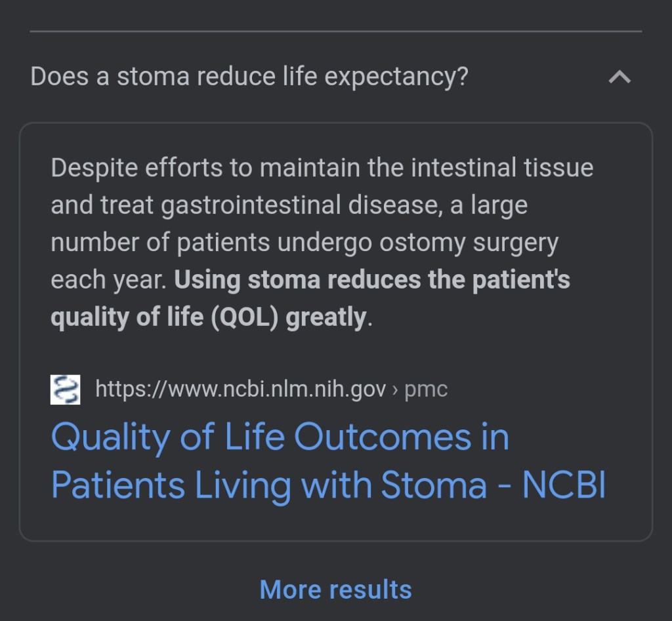Open "Quality of Life Outcomes" article link
Image resolution: width=672 pixels, height=621 pixels.
[280, 437]
